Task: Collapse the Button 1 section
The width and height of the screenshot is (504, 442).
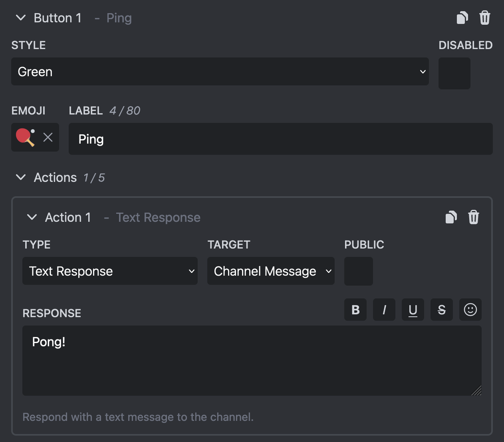Action: pyautogui.click(x=21, y=18)
